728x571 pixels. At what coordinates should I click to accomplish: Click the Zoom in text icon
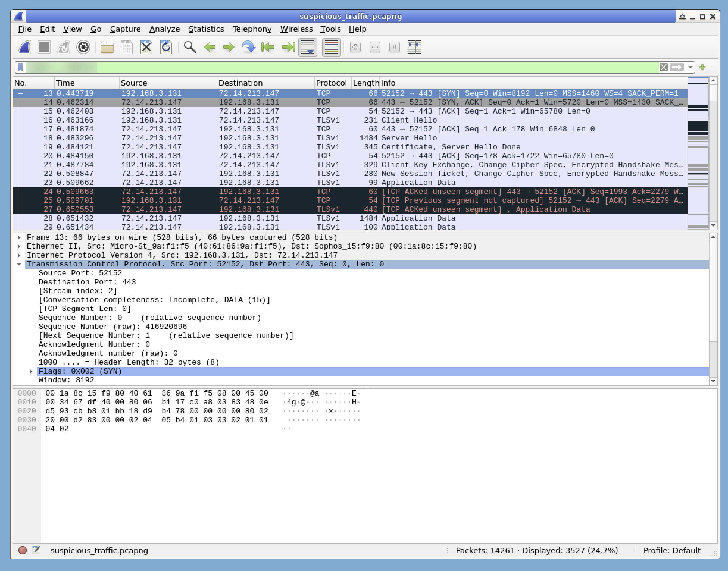pos(355,47)
